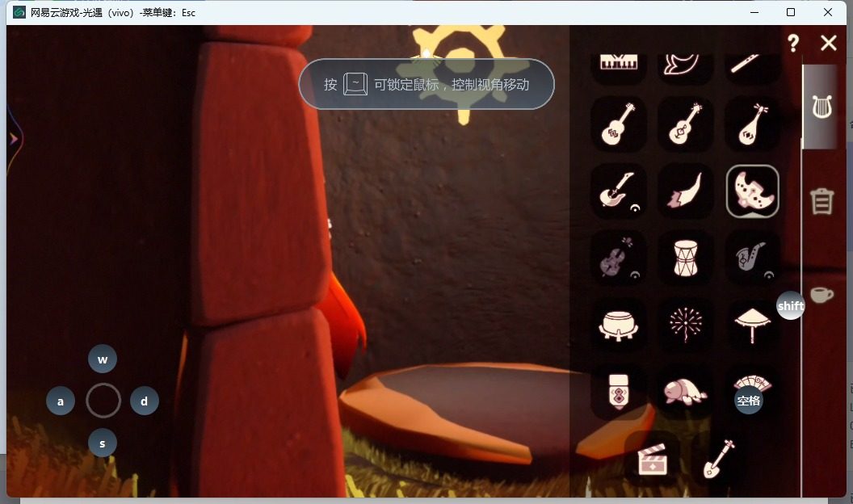Open the clipboard list tab
Image resolution: width=853 pixels, height=504 pixels.
click(x=821, y=201)
